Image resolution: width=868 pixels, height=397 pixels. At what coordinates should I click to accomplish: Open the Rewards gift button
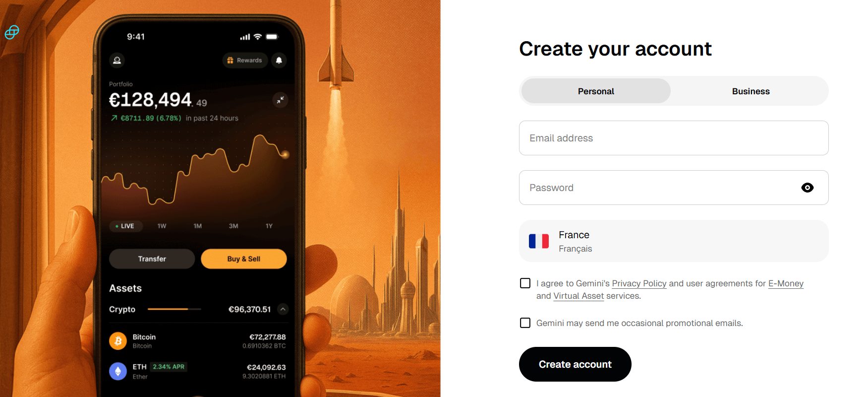(x=245, y=60)
